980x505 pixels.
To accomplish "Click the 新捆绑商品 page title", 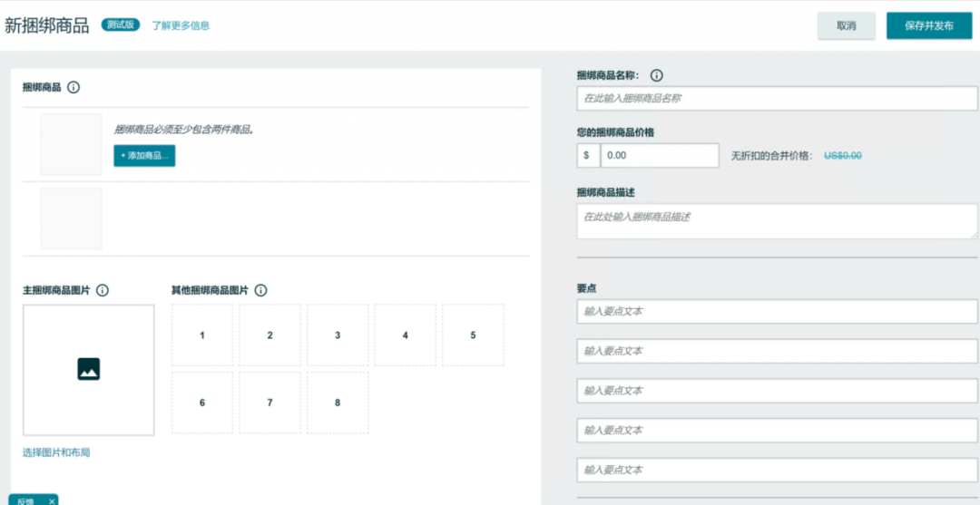I will coord(47,25).
